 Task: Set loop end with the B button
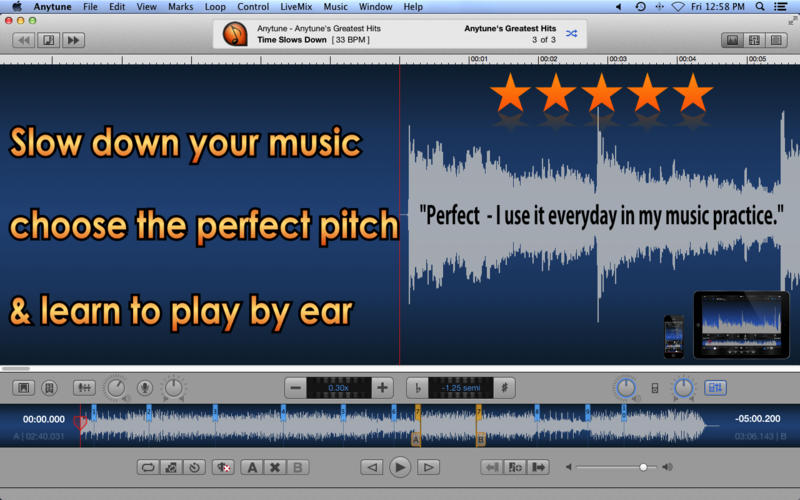click(x=298, y=467)
